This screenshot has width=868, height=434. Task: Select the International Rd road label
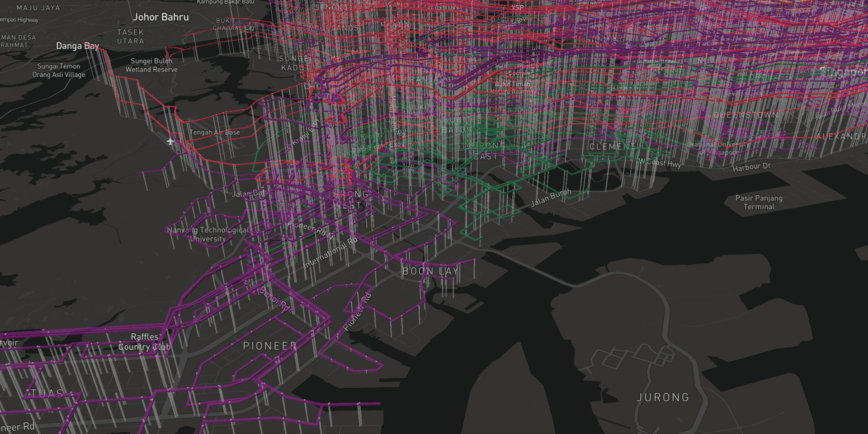pyautogui.click(x=330, y=253)
